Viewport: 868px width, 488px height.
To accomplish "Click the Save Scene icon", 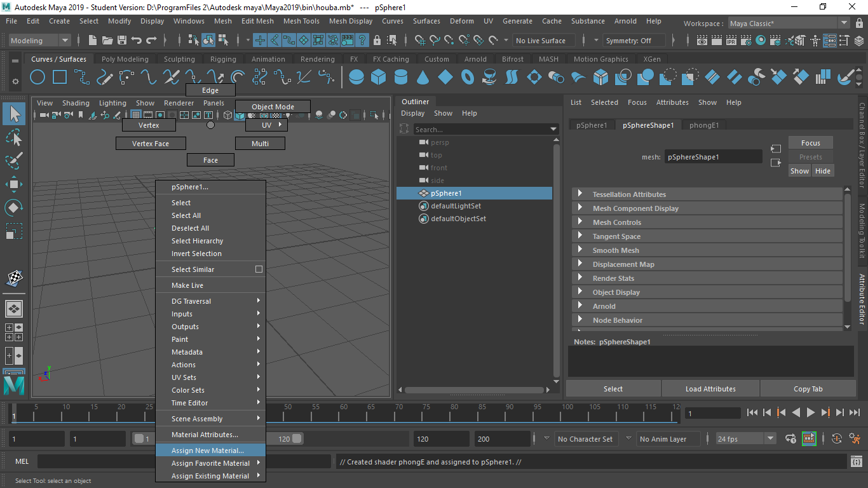I will (x=121, y=41).
